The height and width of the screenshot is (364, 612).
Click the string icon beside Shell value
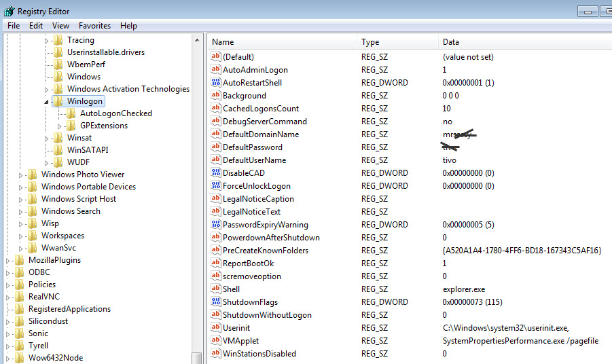(x=216, y=289)
